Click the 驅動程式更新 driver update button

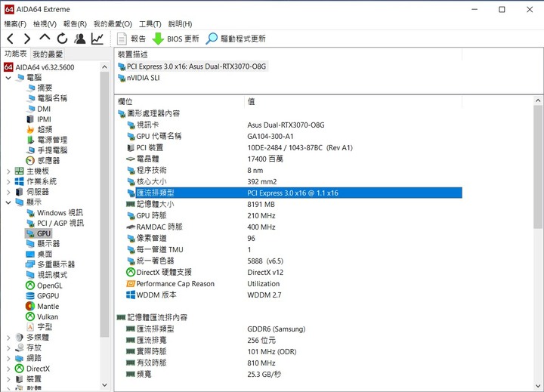[236, 39]
